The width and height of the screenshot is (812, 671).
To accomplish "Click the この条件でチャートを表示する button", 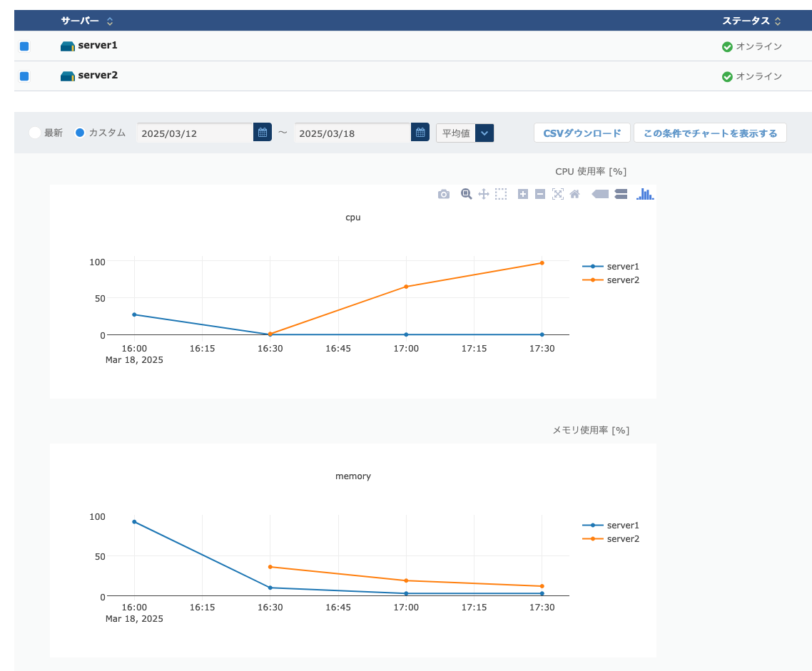I will click(710, 133).
